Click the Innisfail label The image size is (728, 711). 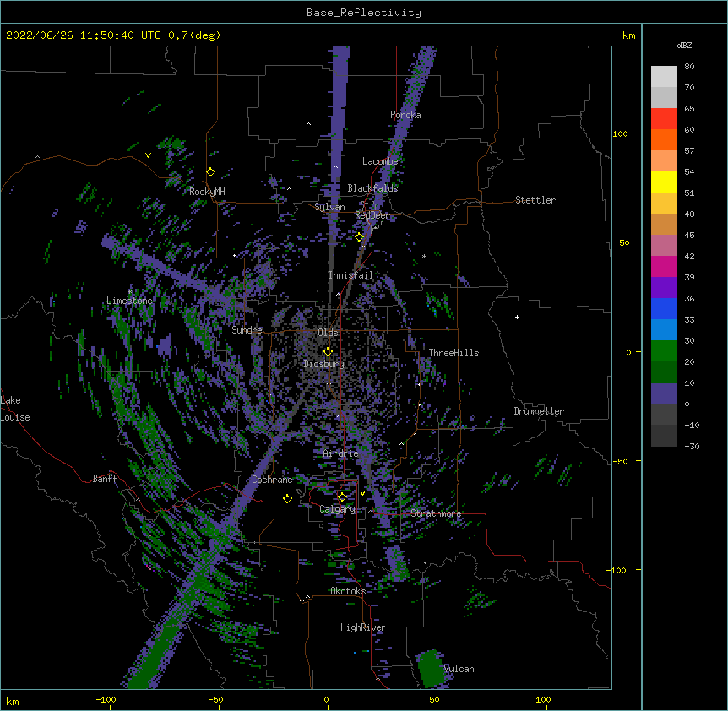click(x=351, y=275)
